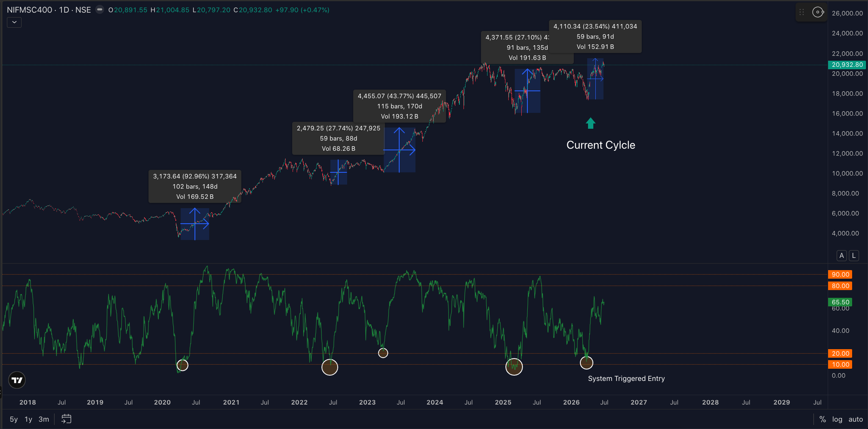
Task: Click the System Triggered Entry text
Action: pyautogui.click(x=626, y=378)
